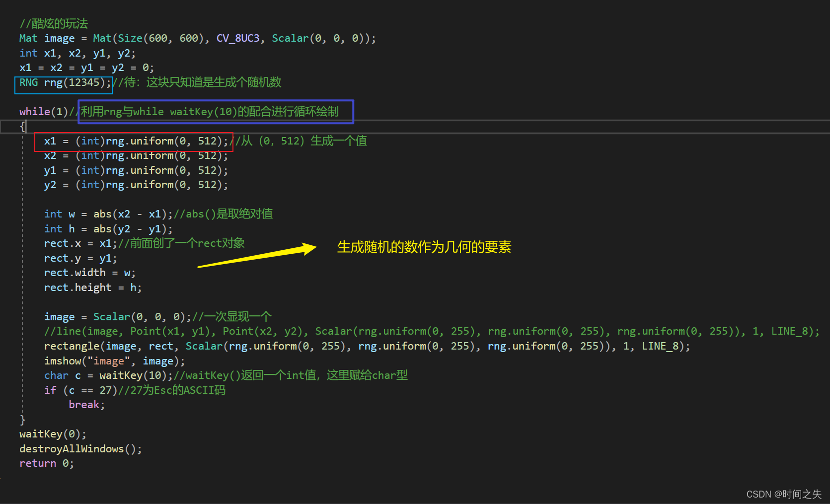Screen dimensions: 830x504
Task: Click the line "destroyAllWindows();"
Action: tap(80, 449)
